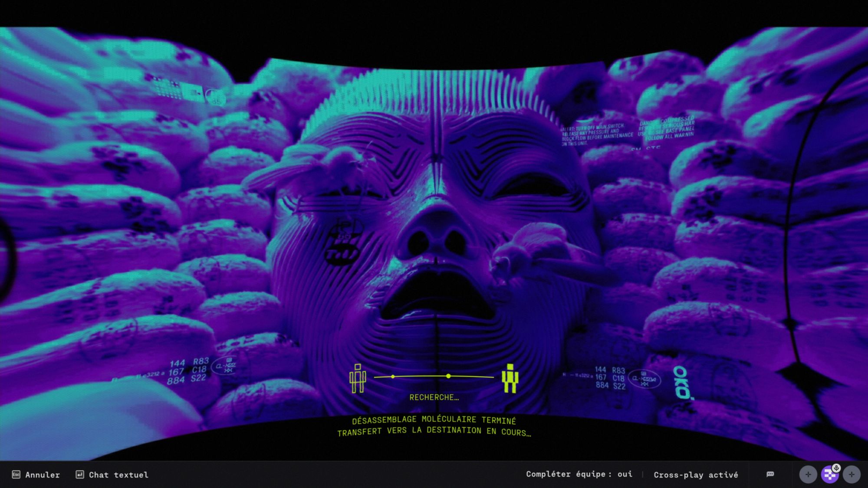Click the DÉSASSEMBLAGE MOLÉCULAIRE TERMINÉ message
The height and width of the screenshot is (488, 868).
[x=434, y=420]
